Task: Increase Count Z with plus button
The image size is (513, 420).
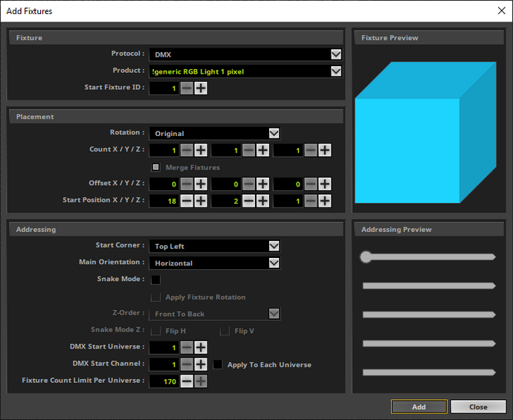Action: click(325, 150)
